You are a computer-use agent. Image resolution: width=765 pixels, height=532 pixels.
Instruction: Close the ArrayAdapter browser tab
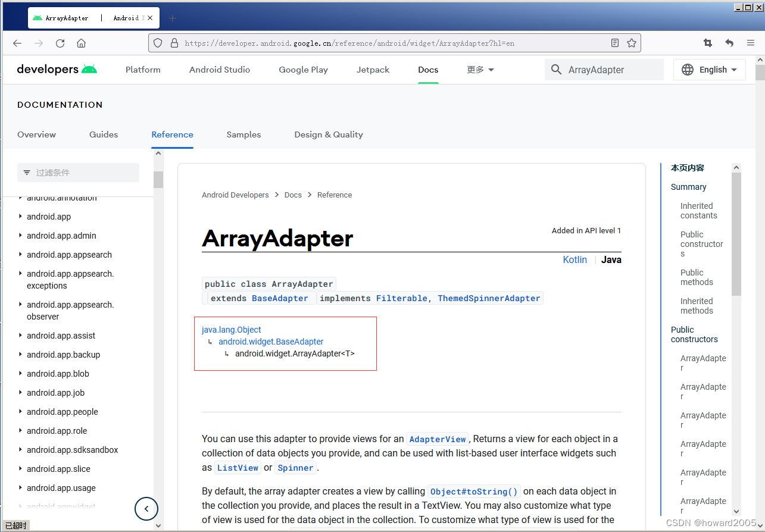tap(150, 18)
